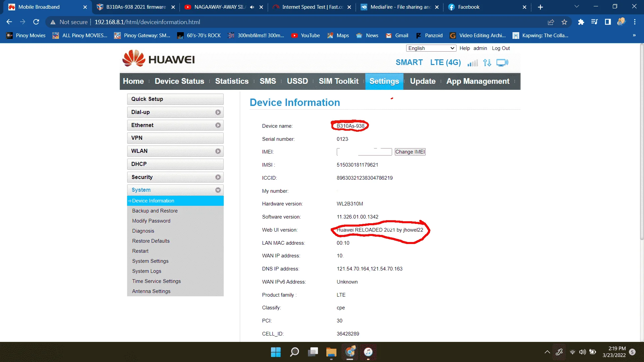This screenshot has height=362, width=644.
Task: Open Task View in taskbar
Action: click(x=313, y=352)
